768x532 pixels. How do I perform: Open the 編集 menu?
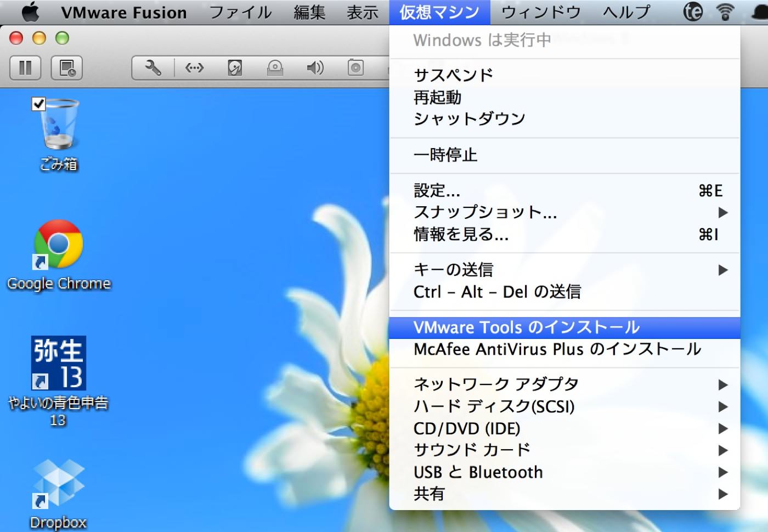pyautogui.click(x=309, y=12)
